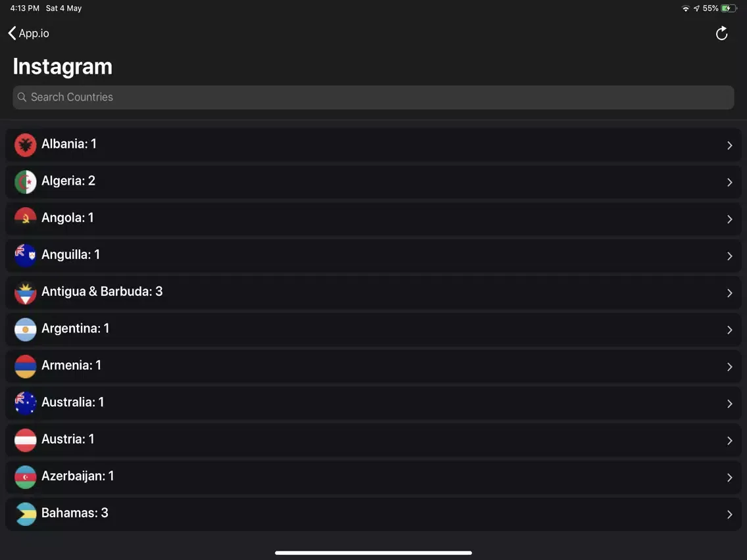Tap the Argentina flag icon
This screenshot has height=560, width=747.
pos(26,329)
